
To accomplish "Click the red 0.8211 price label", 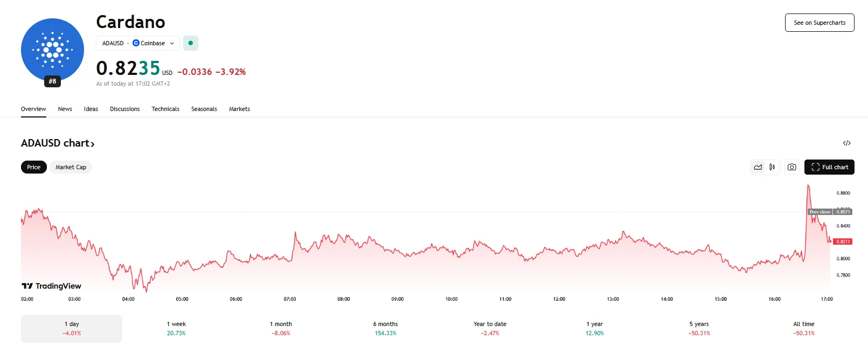I will coord(843,241).
